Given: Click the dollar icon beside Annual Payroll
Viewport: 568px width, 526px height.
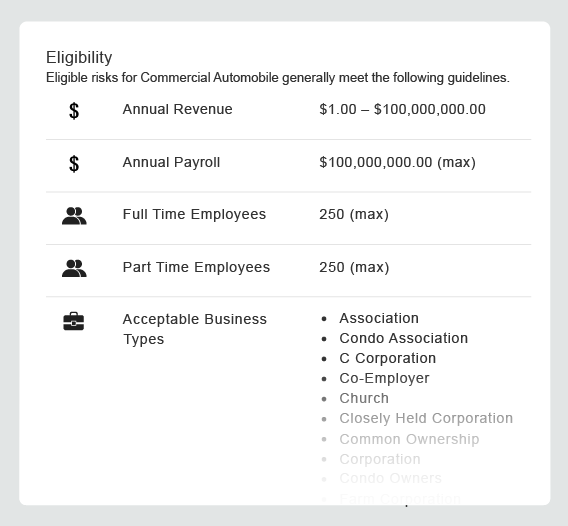Looking at the screenshot, I should (x=74, y=163).
